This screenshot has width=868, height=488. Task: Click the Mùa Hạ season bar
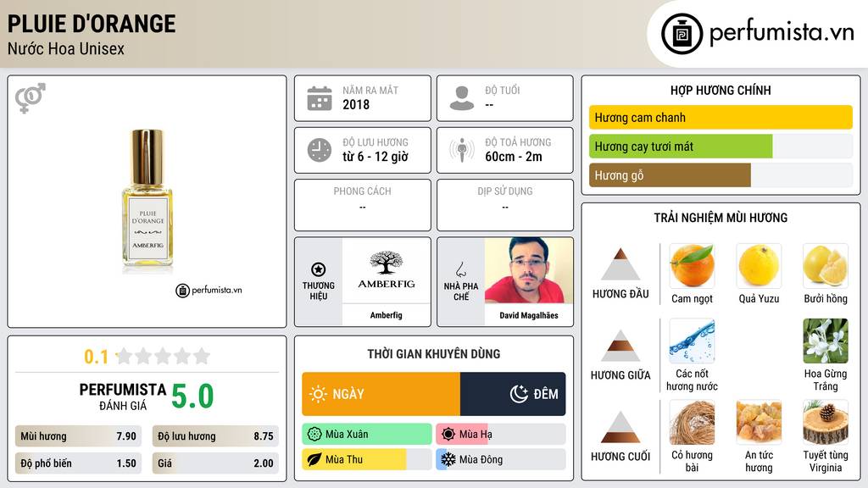pos(501,435)
